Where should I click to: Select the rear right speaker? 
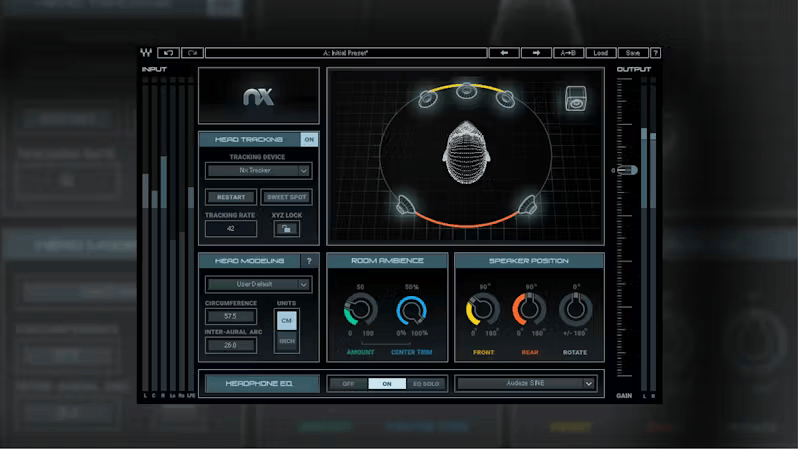(x=527, y=205)
